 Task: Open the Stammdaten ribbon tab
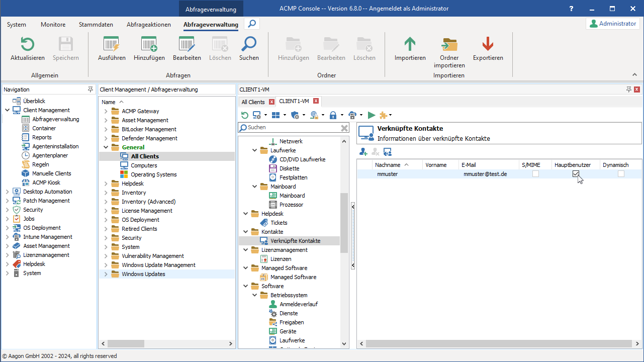(x=96, y=24)
